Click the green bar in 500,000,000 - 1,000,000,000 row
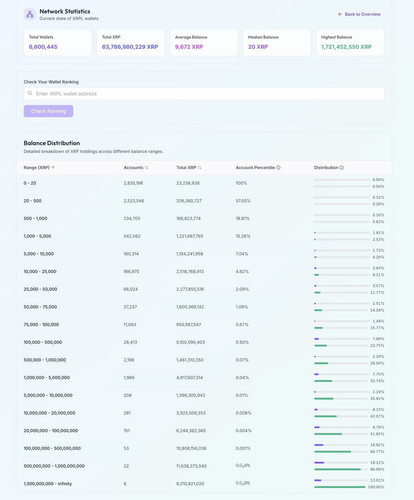This screenshot has width=414, height=500. coord(337,469)
